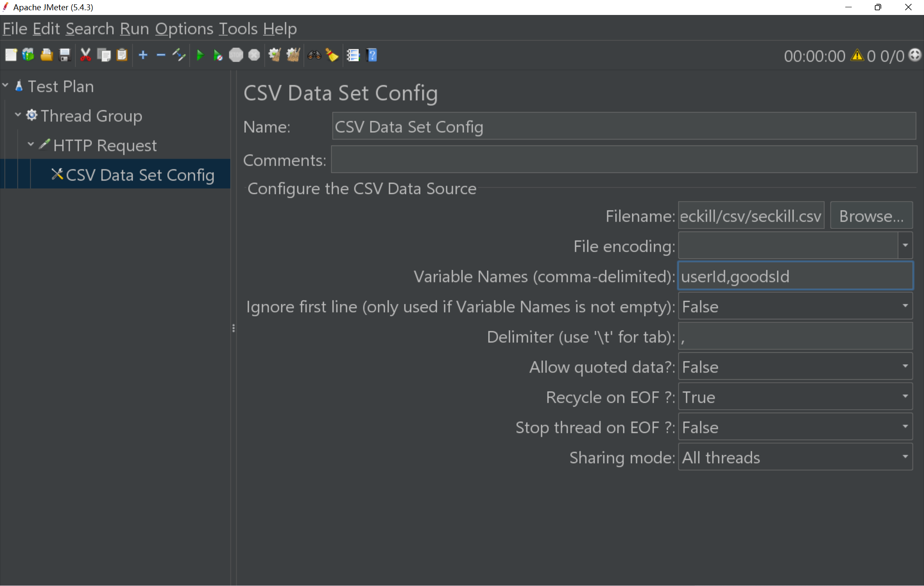Open the Tools menu
Screen dimensions: 924x586
(x=238, y=29)
